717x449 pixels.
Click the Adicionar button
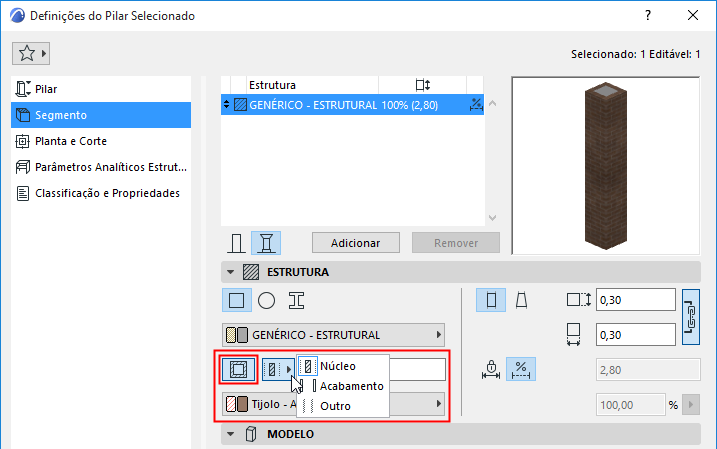point(356,243)
